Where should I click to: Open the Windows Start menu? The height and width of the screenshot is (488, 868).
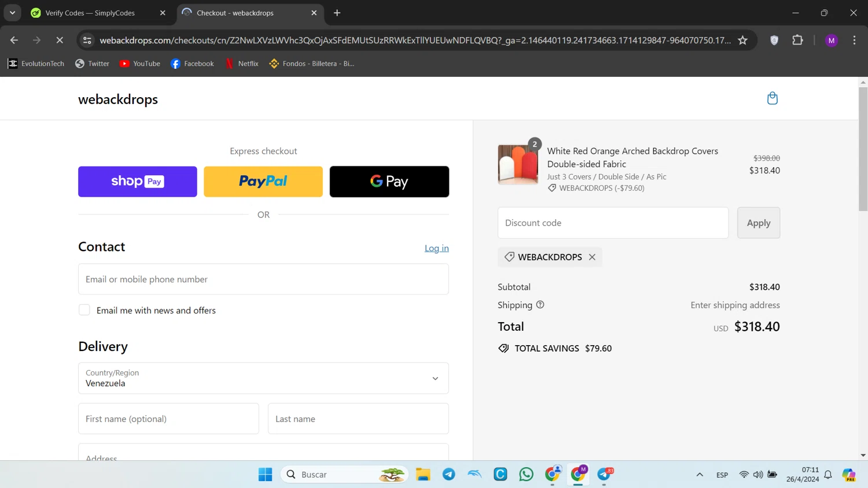click(265, 474)
